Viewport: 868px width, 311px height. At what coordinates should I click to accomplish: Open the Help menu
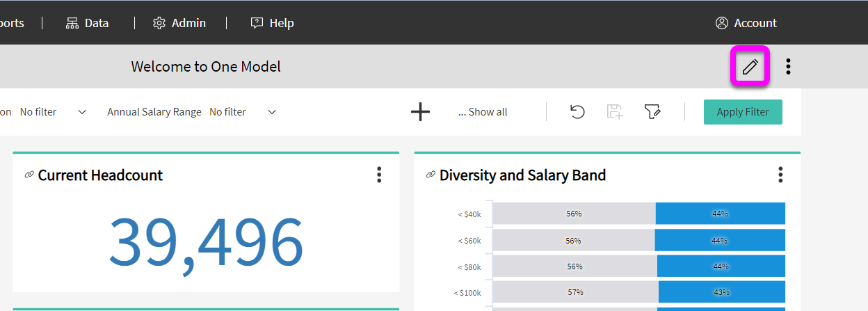click(272, 23)
